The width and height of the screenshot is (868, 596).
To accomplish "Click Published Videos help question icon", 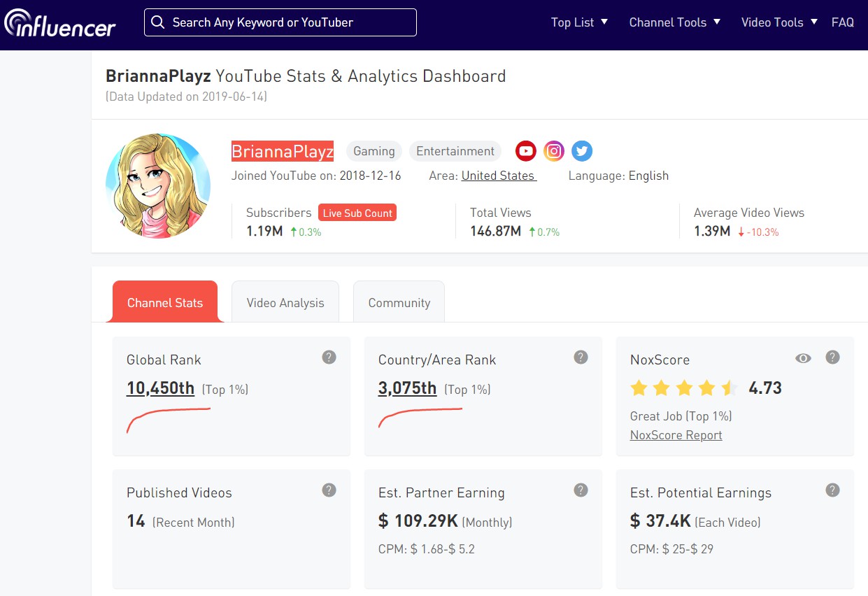I will pyautogui.click(x=329, y=490).
